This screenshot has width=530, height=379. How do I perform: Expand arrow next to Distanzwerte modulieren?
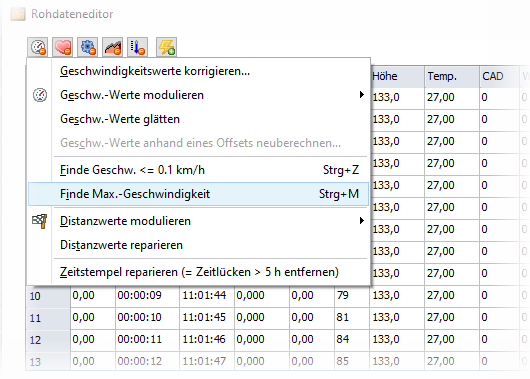click(x=362, y=221)
